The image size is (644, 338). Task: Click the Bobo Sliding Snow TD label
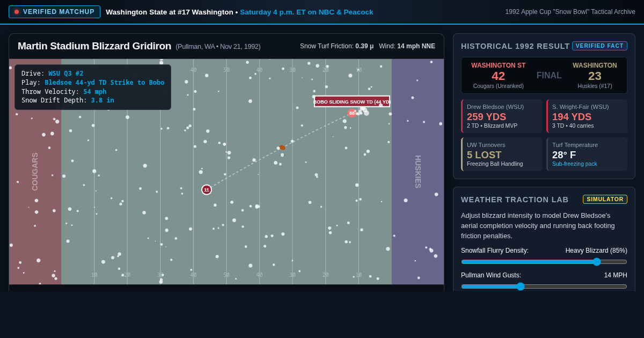tap(352, 101)
